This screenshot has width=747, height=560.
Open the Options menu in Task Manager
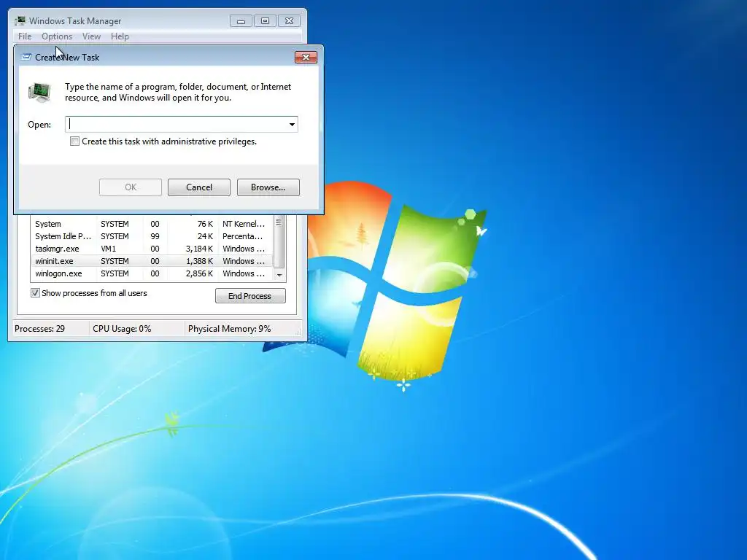coord(57,36)
